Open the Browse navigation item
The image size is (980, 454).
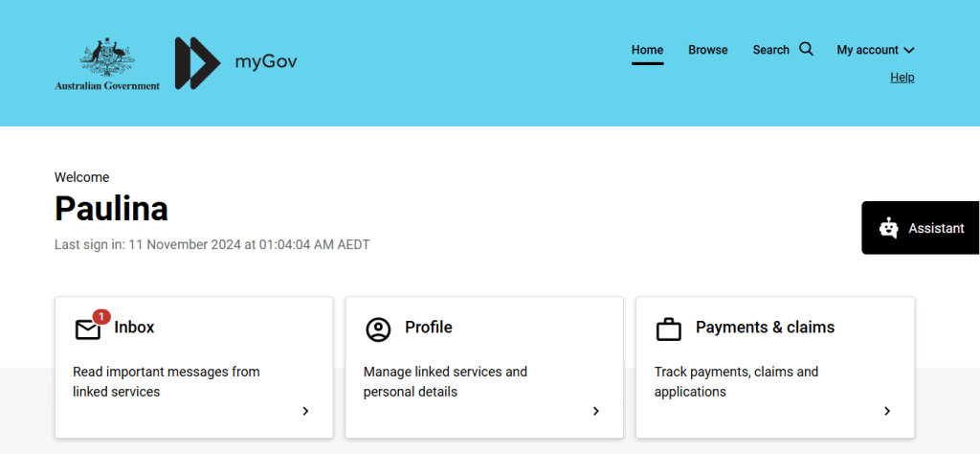(707, 50)
